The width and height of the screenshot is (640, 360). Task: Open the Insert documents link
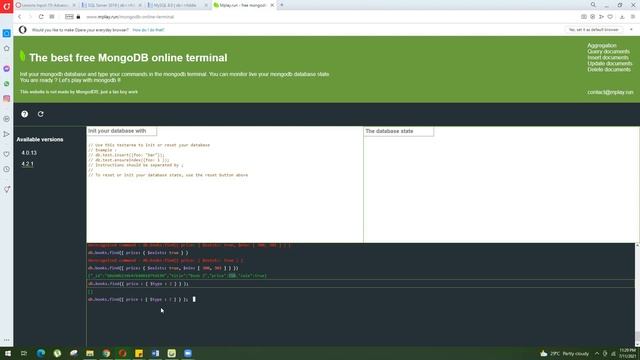pos(608,58)
